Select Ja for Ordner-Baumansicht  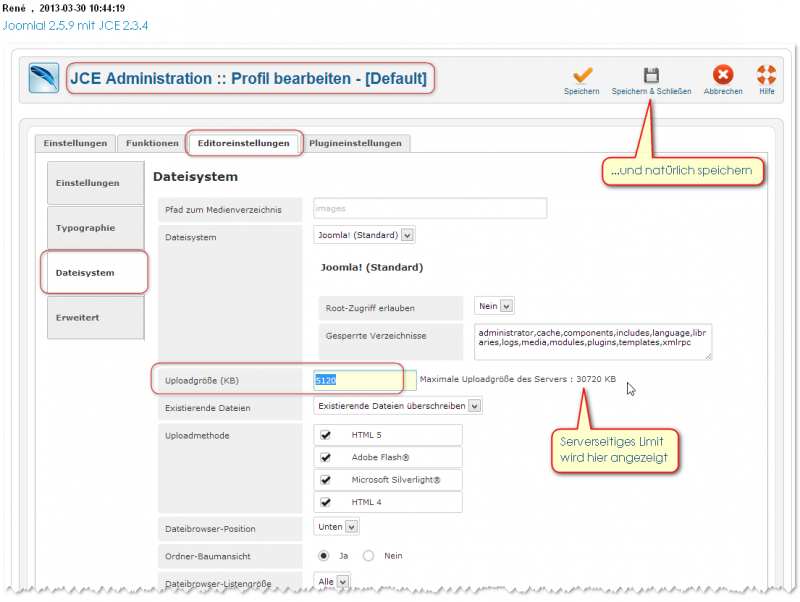click(x=323, y=556)
